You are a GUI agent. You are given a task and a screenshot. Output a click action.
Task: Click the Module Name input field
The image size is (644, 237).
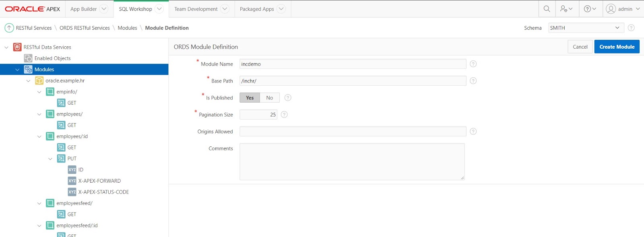(353, 64)
